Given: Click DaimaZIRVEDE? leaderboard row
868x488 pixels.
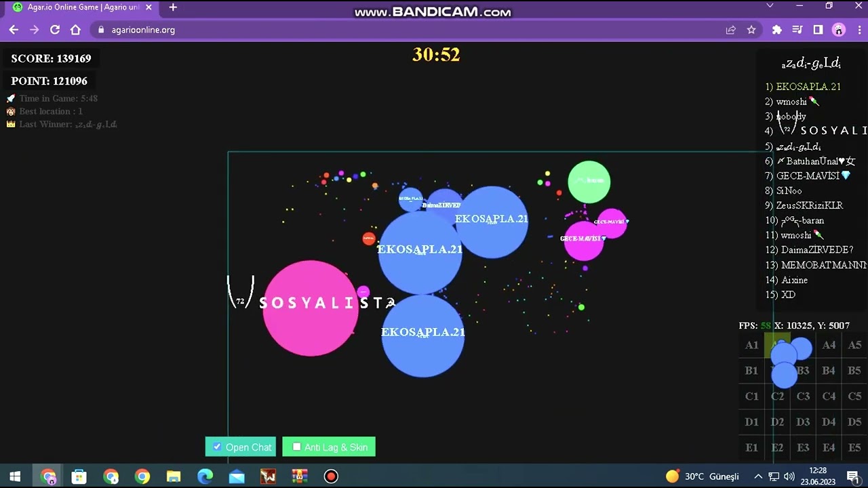Looking at the screenshot, I should pyautogui.click(x=810, y=250).
